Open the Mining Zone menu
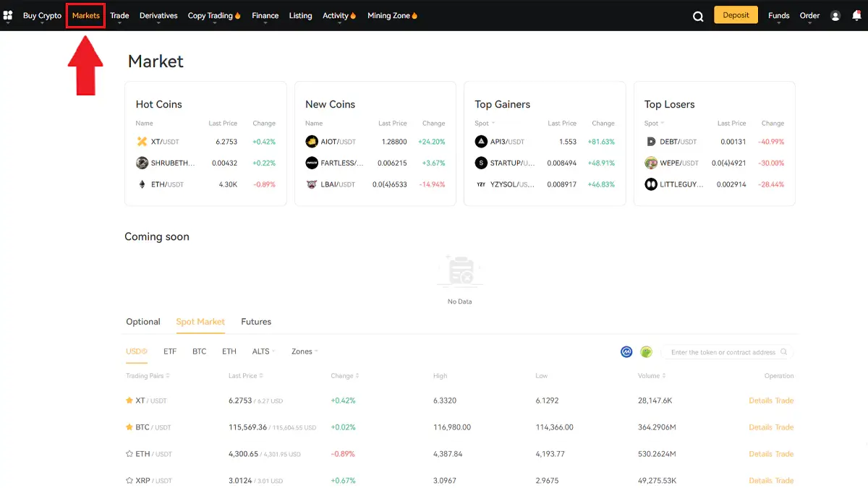The width and height of the screenshot is (868, 488). pos(393,16)
